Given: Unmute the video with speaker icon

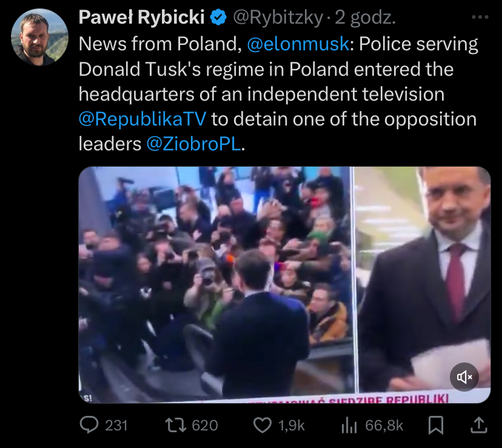Looking at the screenshot, I should [x=464, y=377].
